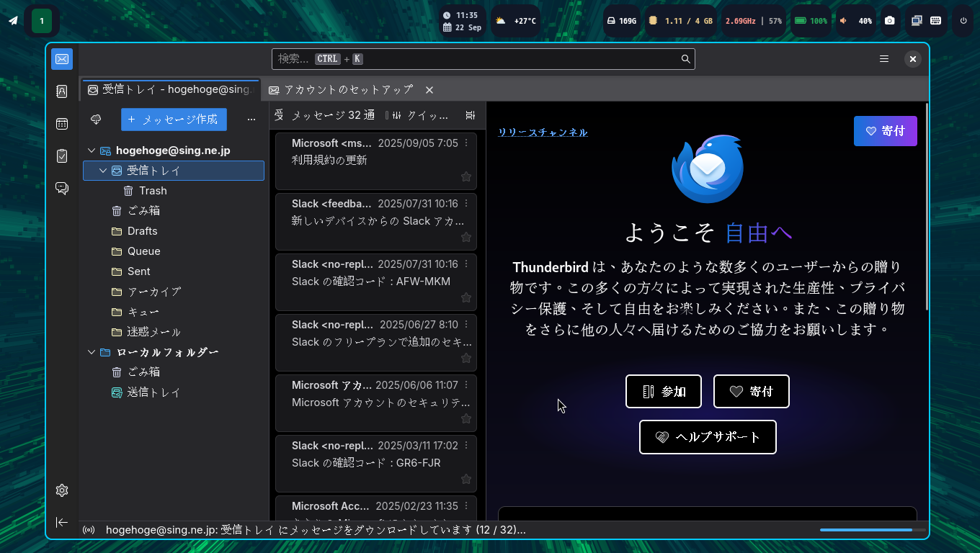Open more menu for 2025/06/06 Microsoft message
This screenshot has width=980, height=553.
pos(466,385)
